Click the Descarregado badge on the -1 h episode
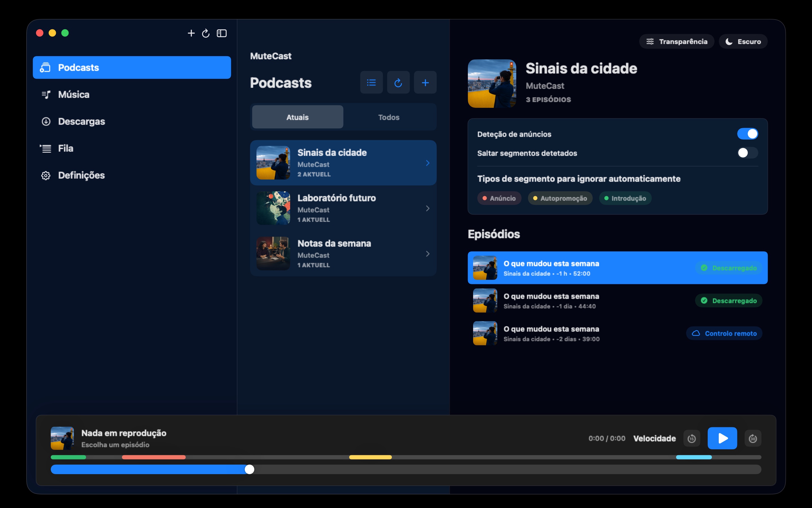The width and height of the screenshot is (812, 508). pos(729,268)
